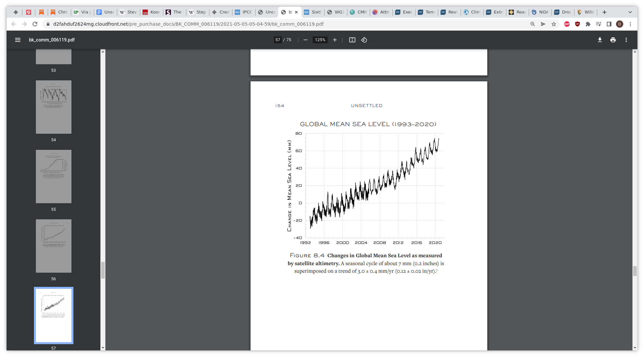The image size is (644, 357).
Task: Click the fit to page icon
Action: click(x=352, y=40)
